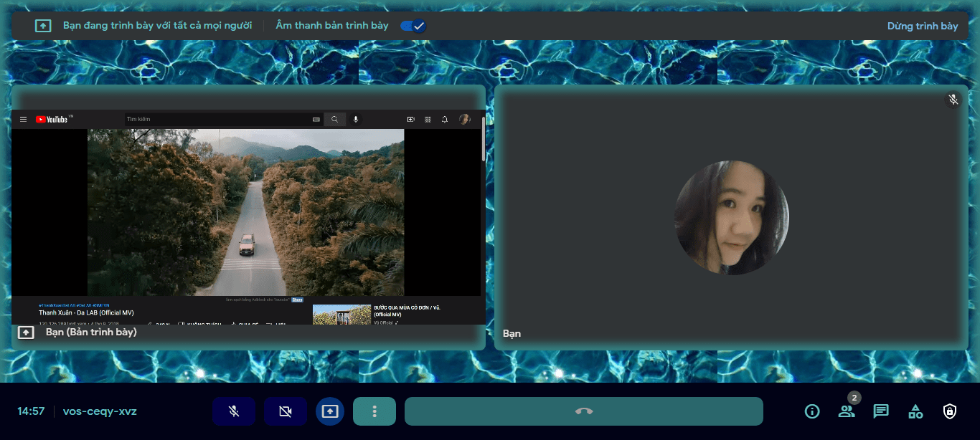980x440 pixels.
Task: Open the Meet activities icon
Action: click(x=915, y=411)
